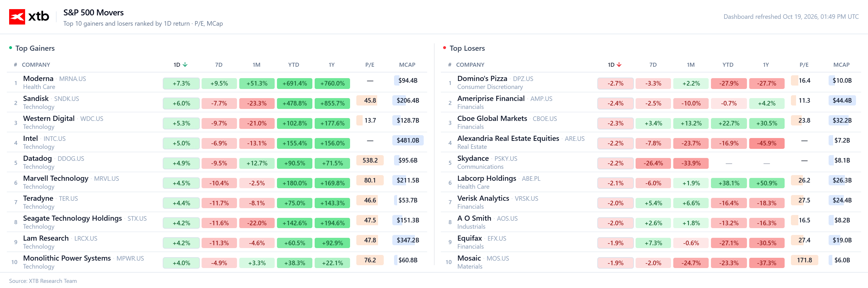Click Source: XTB Research Team footer
Viewport: 868px width, 288px height.
[43, 281]
